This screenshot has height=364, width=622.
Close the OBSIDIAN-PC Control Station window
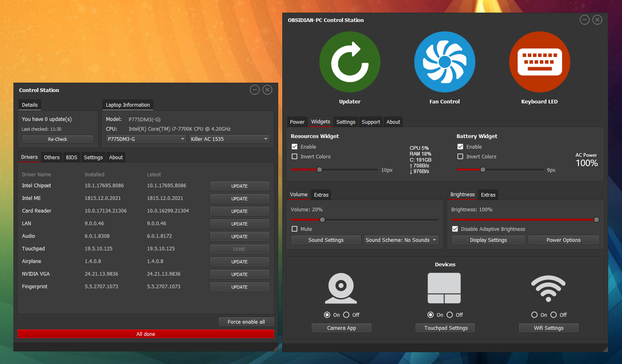click(x=597, y=20)
